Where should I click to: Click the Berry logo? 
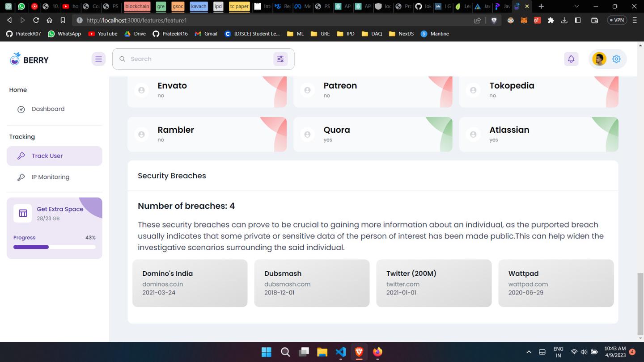(29, 59)
